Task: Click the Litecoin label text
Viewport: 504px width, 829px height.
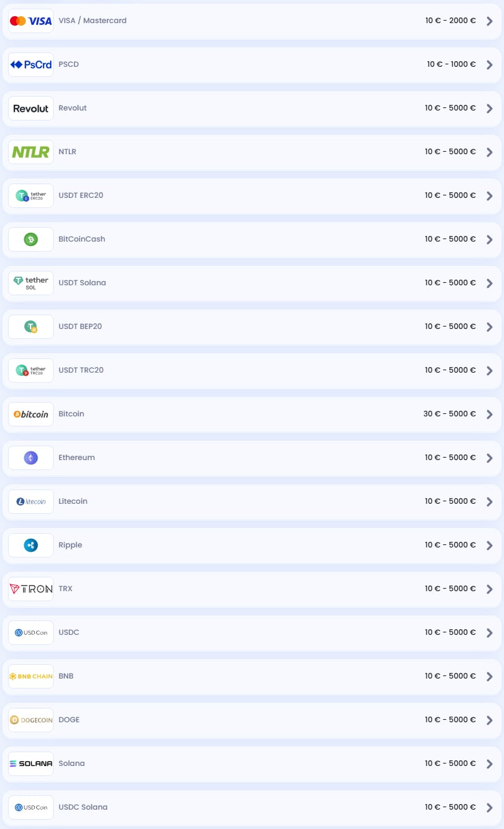Action: click(73, 501)
